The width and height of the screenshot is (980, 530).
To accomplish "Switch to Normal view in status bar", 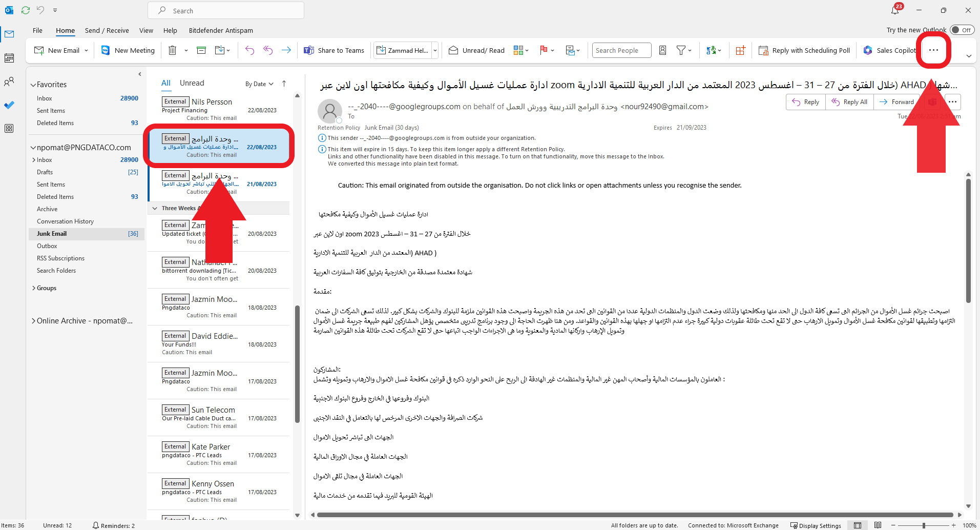I will click(x=858, y=525).
